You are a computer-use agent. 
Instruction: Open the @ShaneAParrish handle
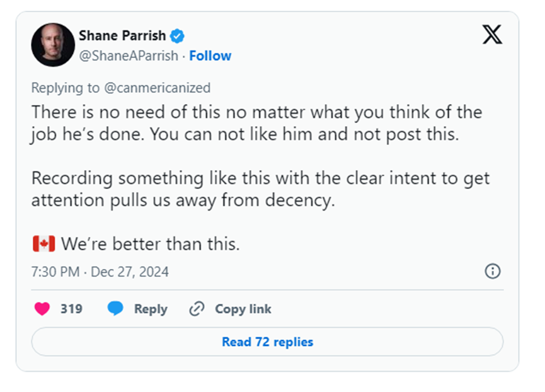tap(129, 55)
